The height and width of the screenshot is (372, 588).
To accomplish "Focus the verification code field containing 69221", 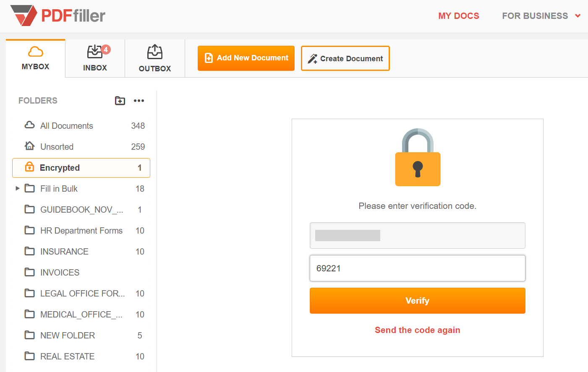I will click(418, 268).
